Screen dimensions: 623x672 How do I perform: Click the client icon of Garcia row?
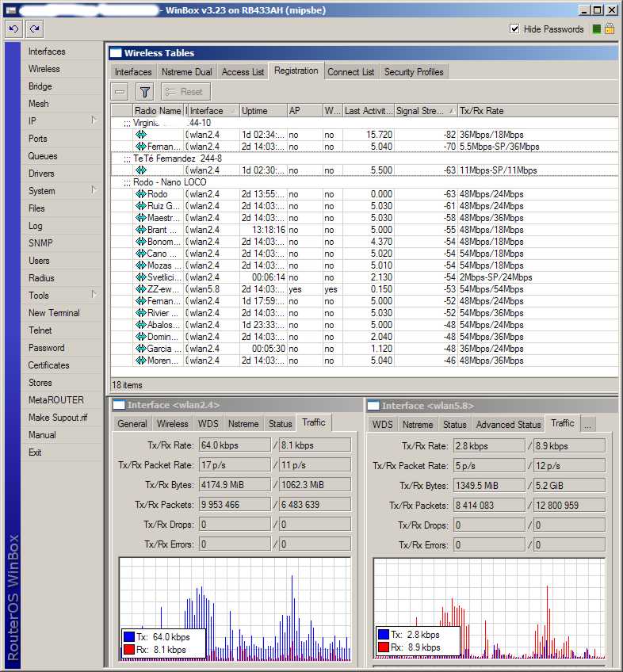tap(140, 349)
